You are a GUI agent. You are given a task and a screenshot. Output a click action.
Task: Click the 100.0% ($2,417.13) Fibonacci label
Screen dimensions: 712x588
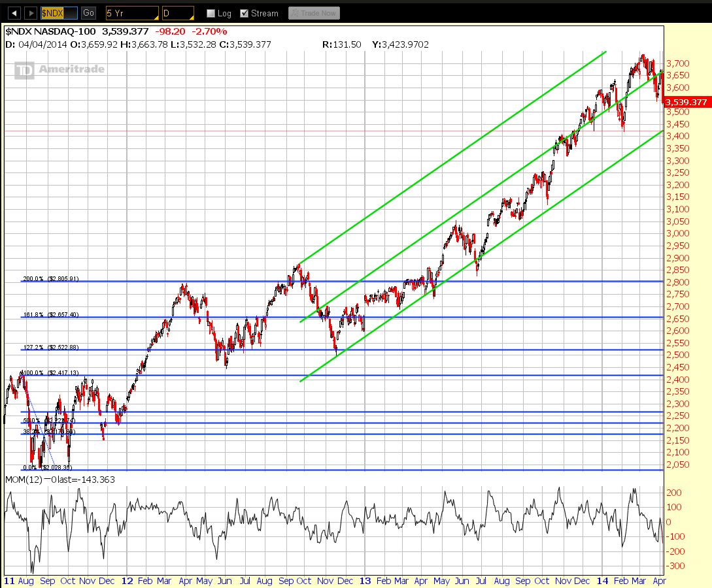click(x=50, y=372)
